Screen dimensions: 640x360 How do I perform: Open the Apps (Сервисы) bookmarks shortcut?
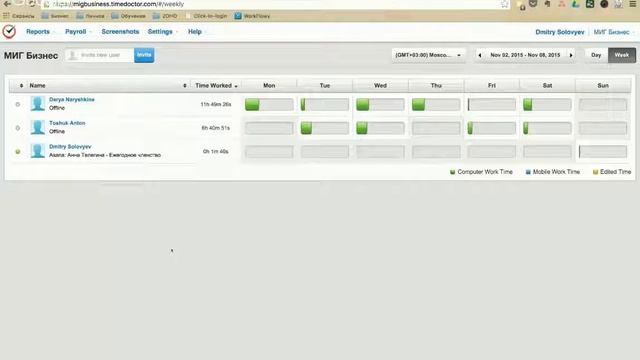coord(19,16)
